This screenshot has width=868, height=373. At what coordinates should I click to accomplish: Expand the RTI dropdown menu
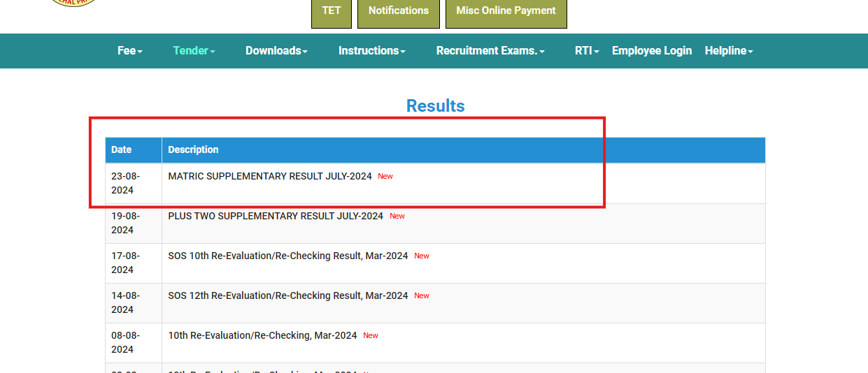(587, 51)
